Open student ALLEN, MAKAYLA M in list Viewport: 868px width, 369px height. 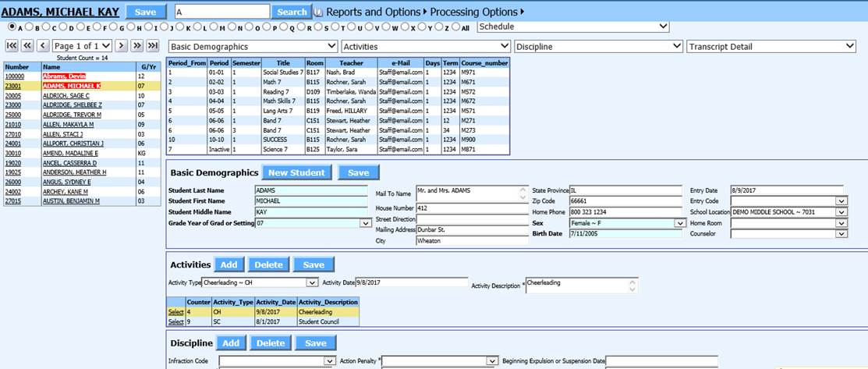click(x=68, y=124)
